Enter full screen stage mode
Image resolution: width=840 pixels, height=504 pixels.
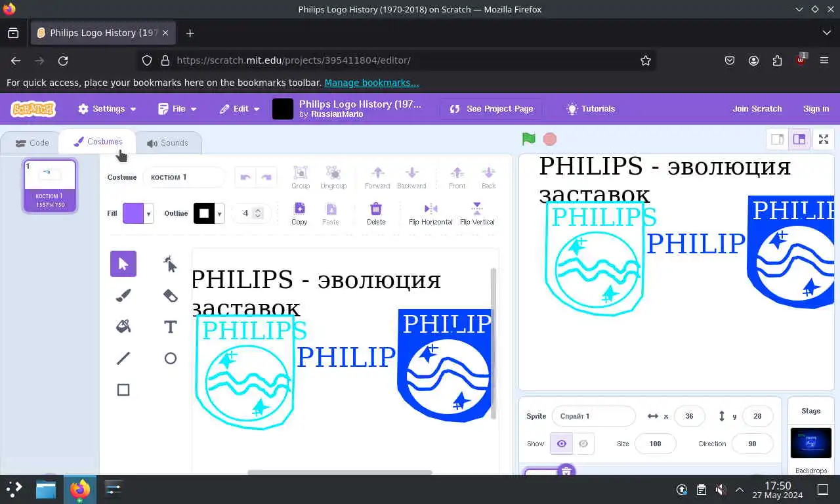coord(824,139)
